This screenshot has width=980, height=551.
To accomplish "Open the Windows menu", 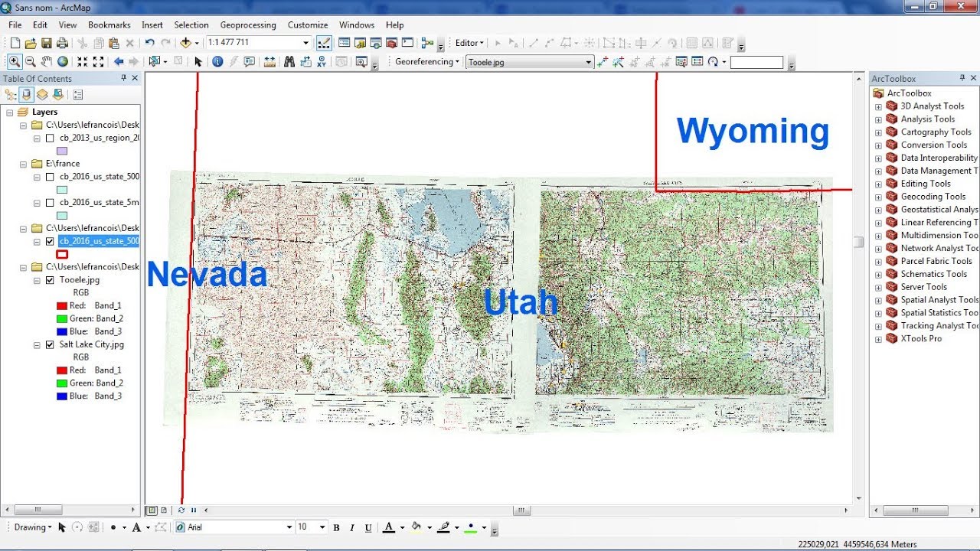I will 357,25.
